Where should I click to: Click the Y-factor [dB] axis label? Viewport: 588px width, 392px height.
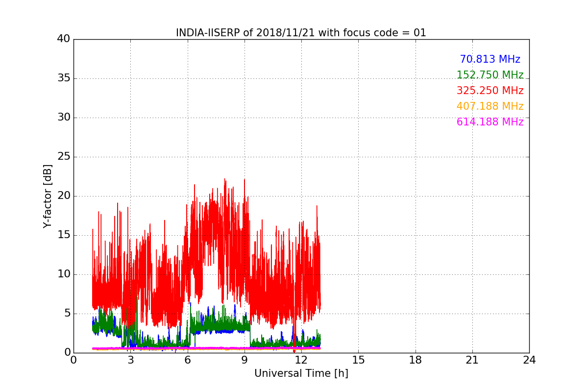point(48,196)
